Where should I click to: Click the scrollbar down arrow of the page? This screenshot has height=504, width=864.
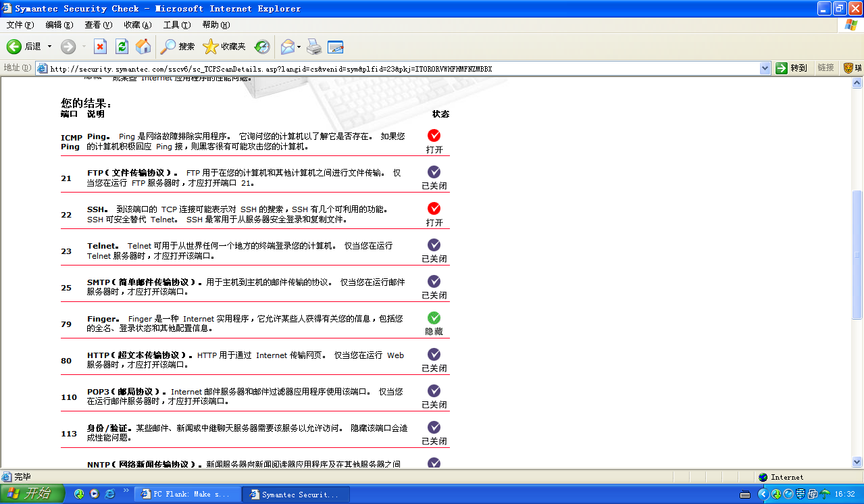(857, 462)
